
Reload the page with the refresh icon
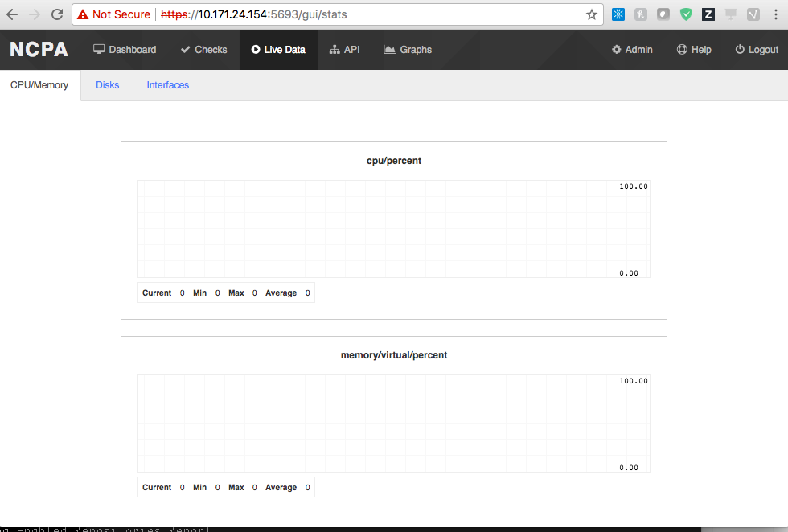pyautogui.click(x=56, y=14)
